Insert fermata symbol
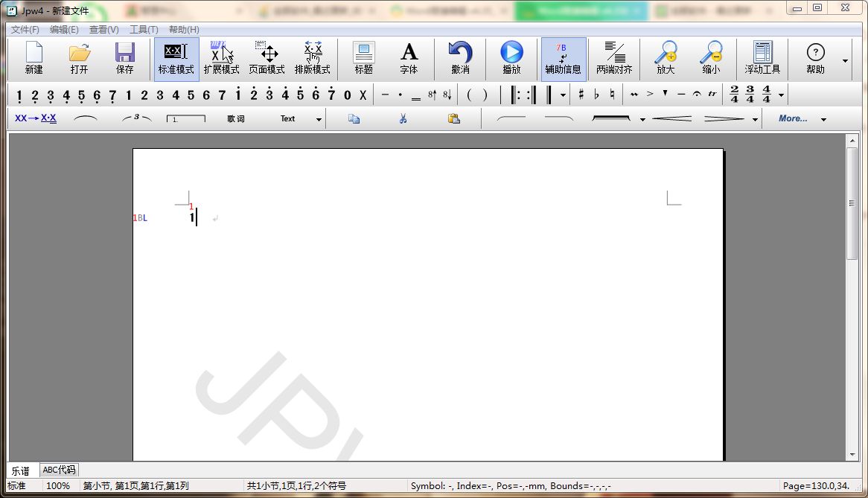 (x=696, y=94)
